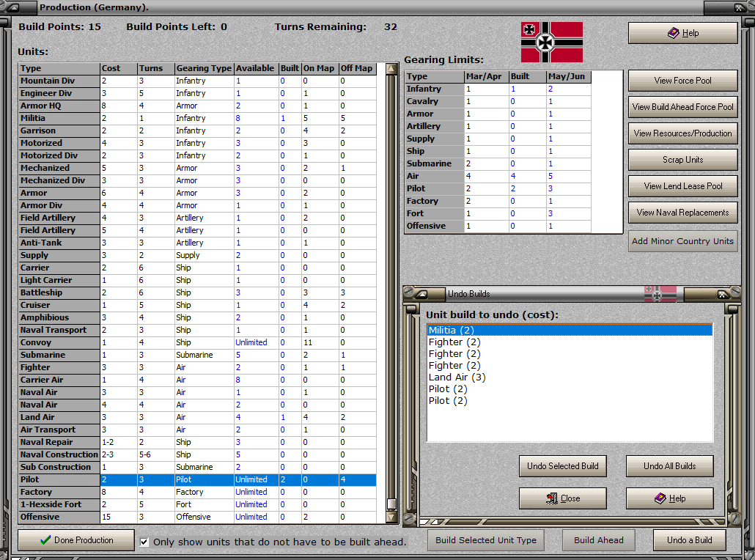Viewport: 755px width, 560px height.
Task: Select first Pilot (2) undo entry
Action: pyautogui.click(x=570, y=388)
